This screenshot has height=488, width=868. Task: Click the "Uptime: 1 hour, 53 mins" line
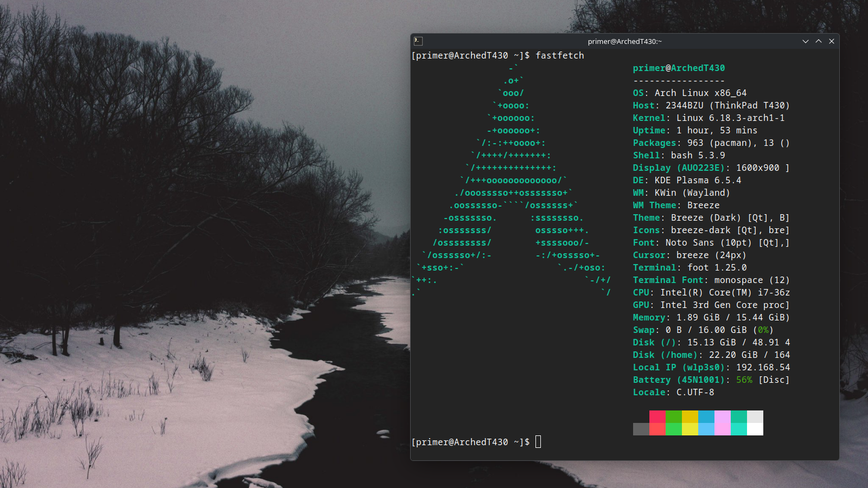pos(695,130)
